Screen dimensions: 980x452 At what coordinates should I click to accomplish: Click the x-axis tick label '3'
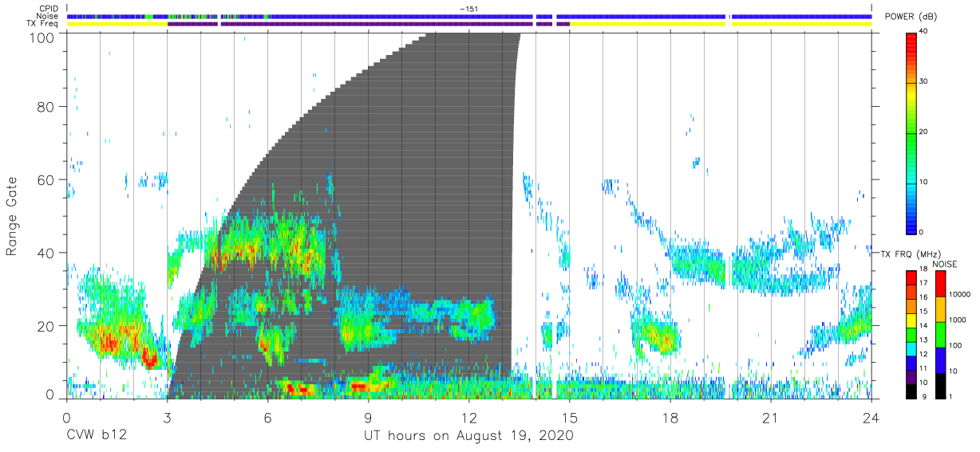(x=167, y=418)
